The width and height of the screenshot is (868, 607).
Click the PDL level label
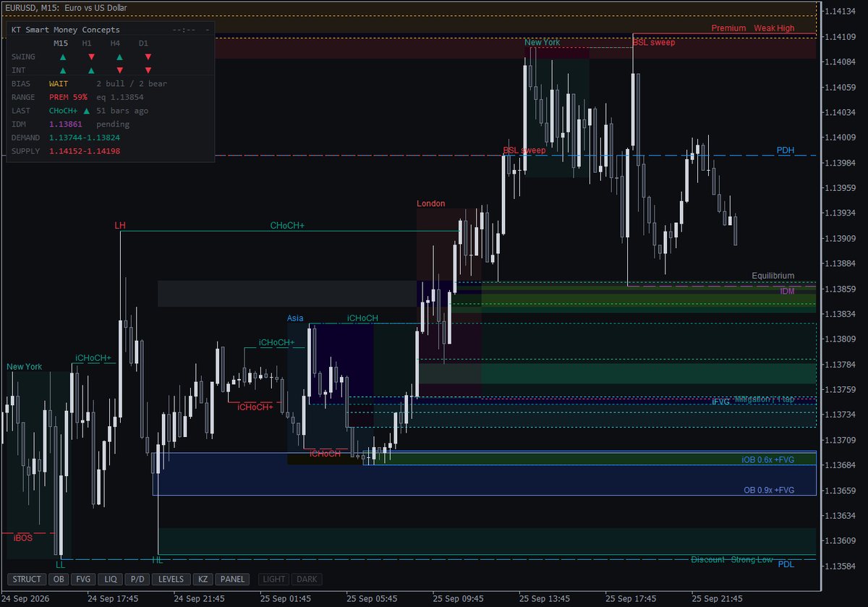click(x=786, y=564)
